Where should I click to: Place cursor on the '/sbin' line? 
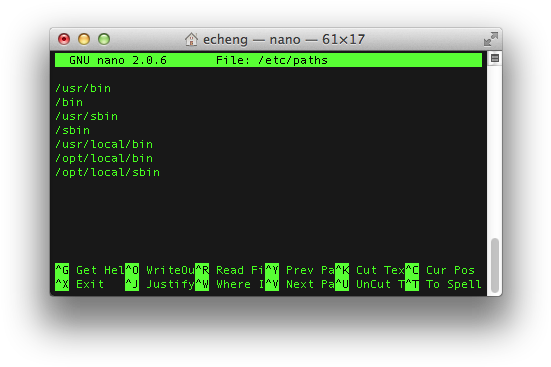[x=72, y=130]
